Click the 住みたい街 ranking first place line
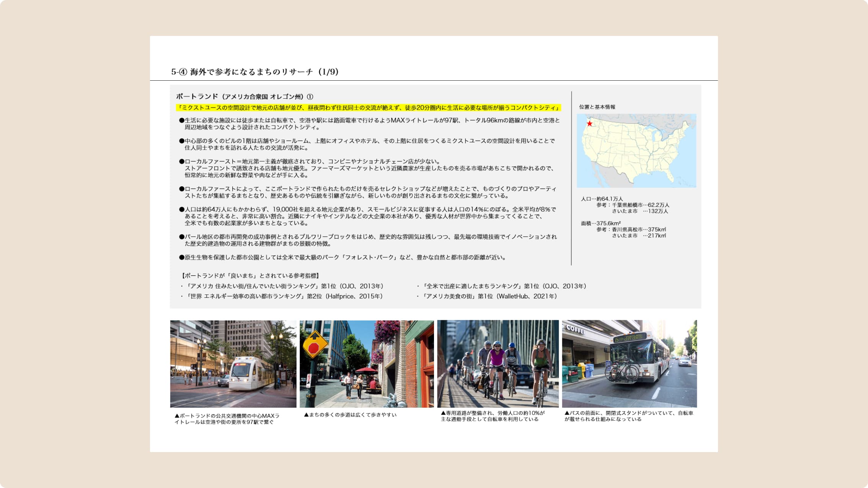This screenshot has width=868, height=488. [x=284, y=286]
